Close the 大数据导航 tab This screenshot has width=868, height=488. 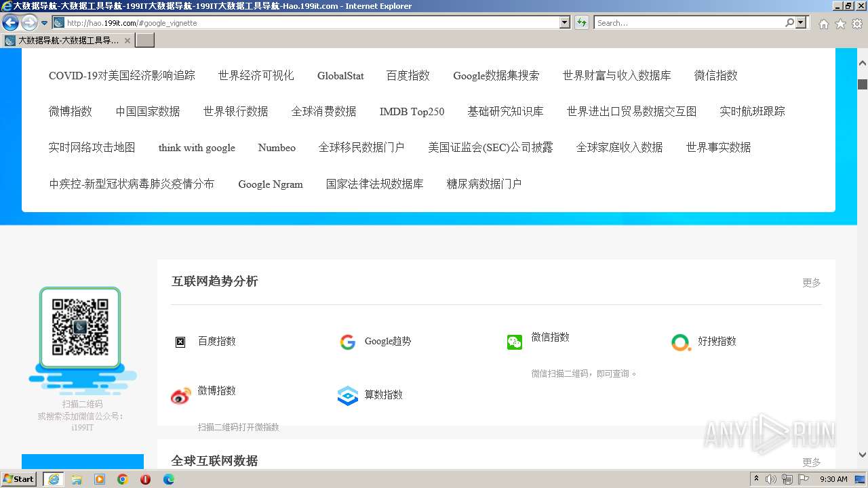pos(127,41)
